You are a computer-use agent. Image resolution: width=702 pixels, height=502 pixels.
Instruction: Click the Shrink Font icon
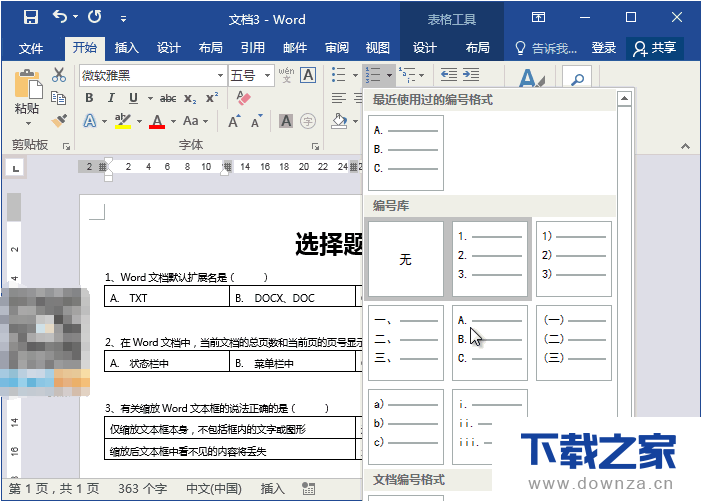257,121
